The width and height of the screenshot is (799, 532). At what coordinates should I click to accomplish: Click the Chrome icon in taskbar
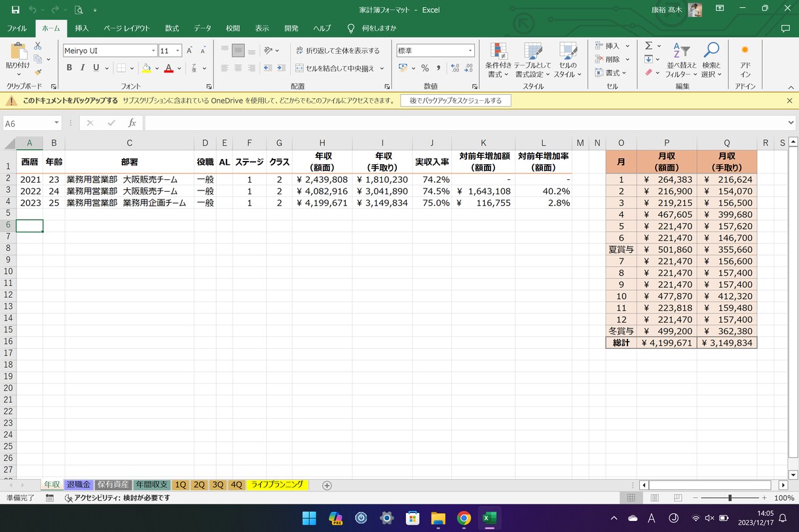[464, 518]
